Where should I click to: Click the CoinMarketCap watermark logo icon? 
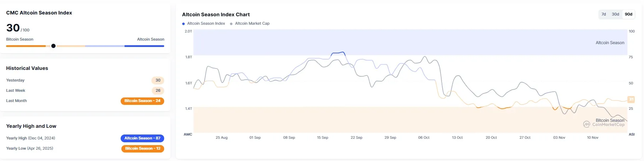coord(587,124)
